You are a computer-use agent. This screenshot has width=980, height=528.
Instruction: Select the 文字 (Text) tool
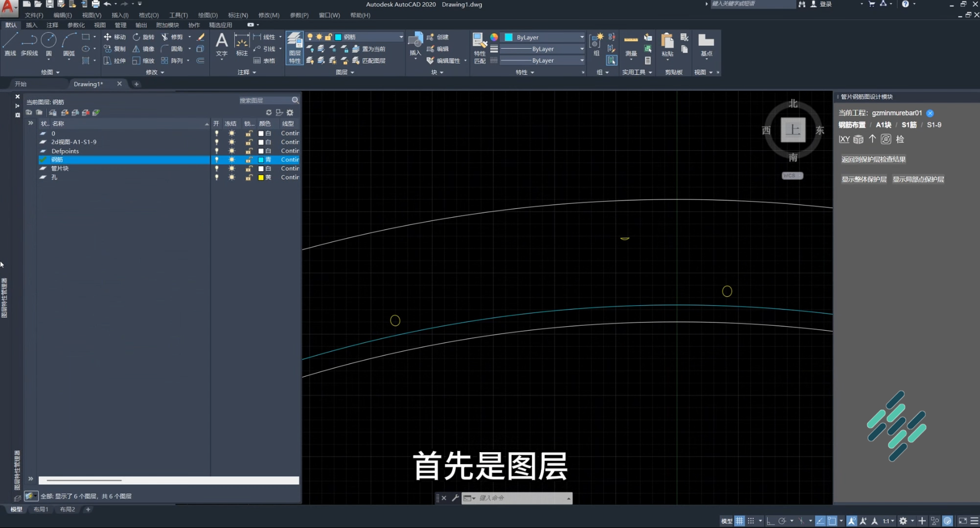[222, 44]
